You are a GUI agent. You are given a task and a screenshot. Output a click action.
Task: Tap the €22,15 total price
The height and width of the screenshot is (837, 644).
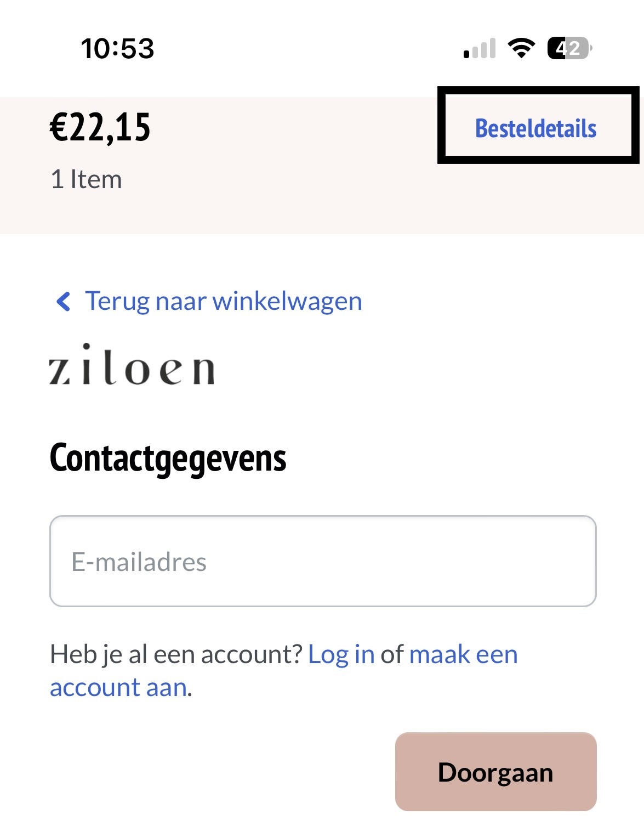(x=100, y=127)
